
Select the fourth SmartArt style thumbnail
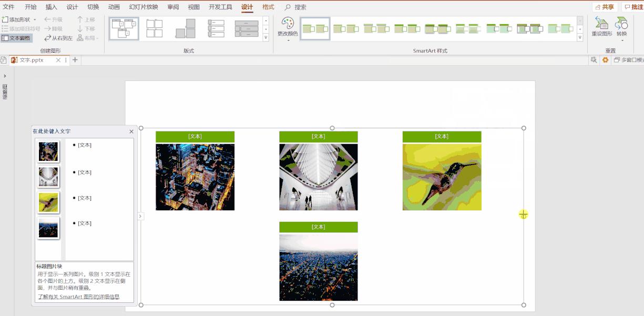pyautogui.click(x=407, y=28)
